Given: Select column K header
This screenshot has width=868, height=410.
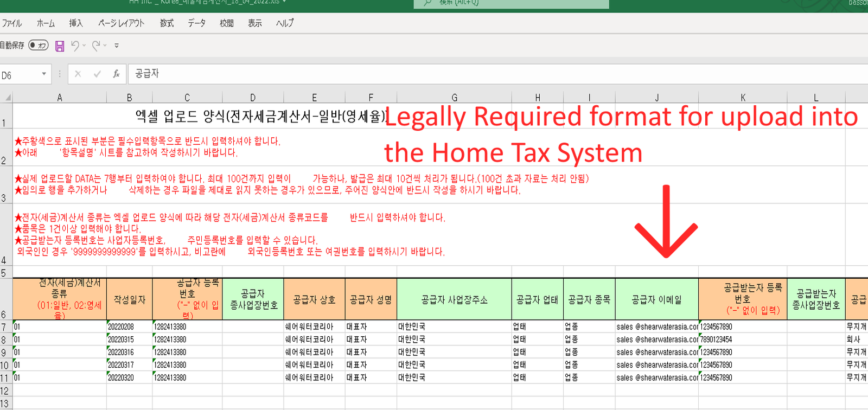Looking at the screenshot, I should point(743,98).
